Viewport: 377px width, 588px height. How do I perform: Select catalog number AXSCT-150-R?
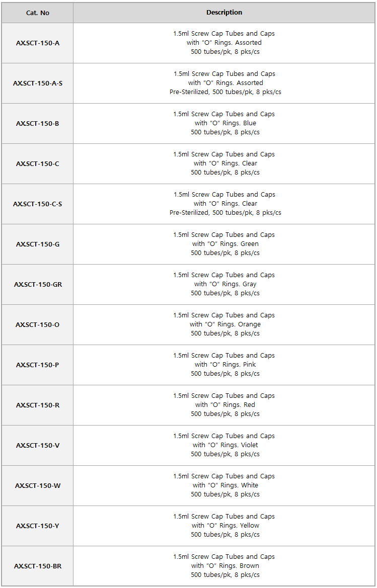(x=38, y=405)
